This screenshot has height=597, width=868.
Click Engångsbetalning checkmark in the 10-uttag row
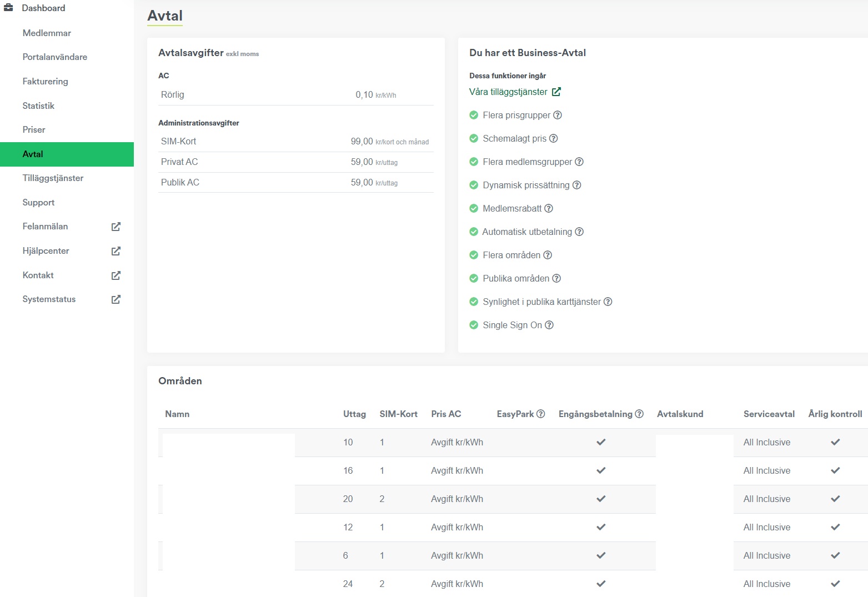click(x=601, y=442)
